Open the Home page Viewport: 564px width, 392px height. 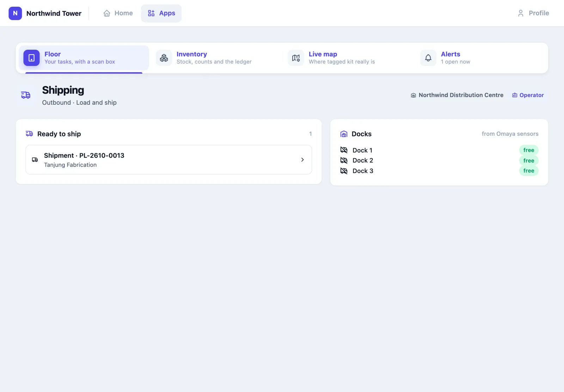point(118,13)
